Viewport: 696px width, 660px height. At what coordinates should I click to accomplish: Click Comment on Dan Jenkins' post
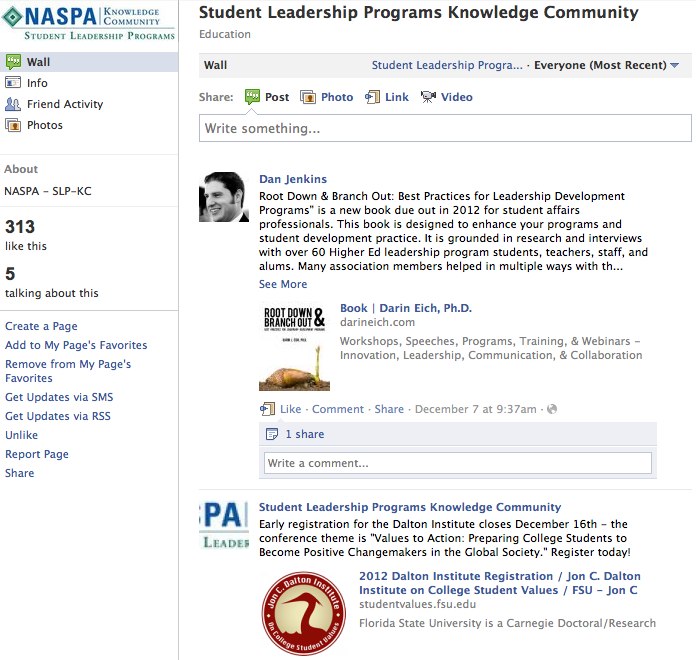338,409
